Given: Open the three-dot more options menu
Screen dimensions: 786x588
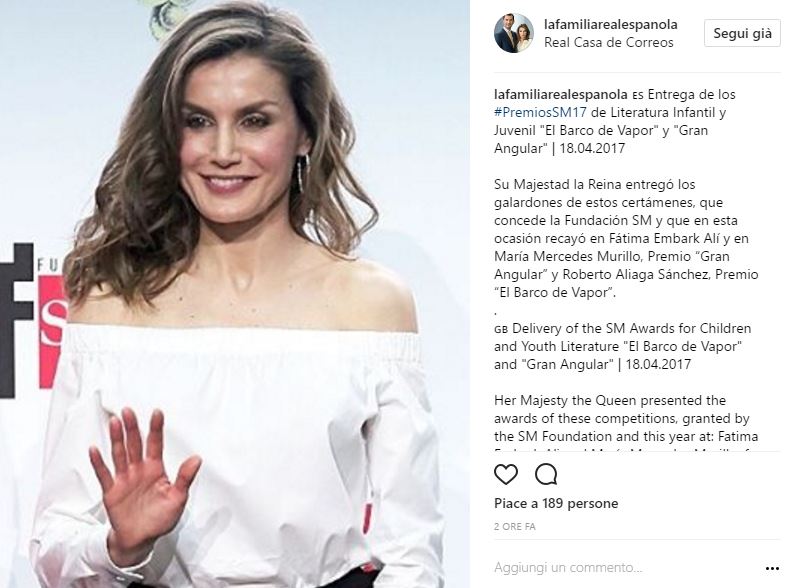Looking at the screenshot, I should pyautogui.click(x=772, y=568).
